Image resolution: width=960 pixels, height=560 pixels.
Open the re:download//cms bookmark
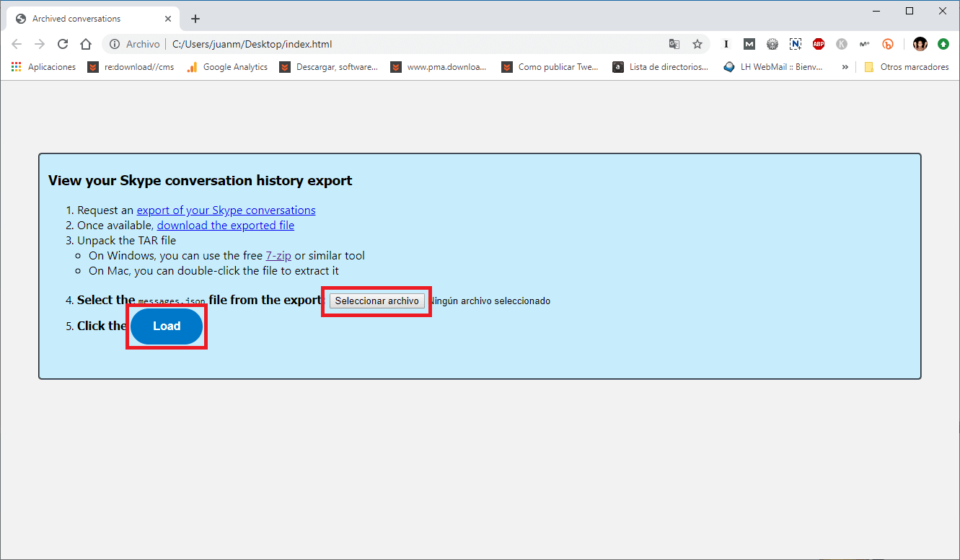[x=131, y=67]
